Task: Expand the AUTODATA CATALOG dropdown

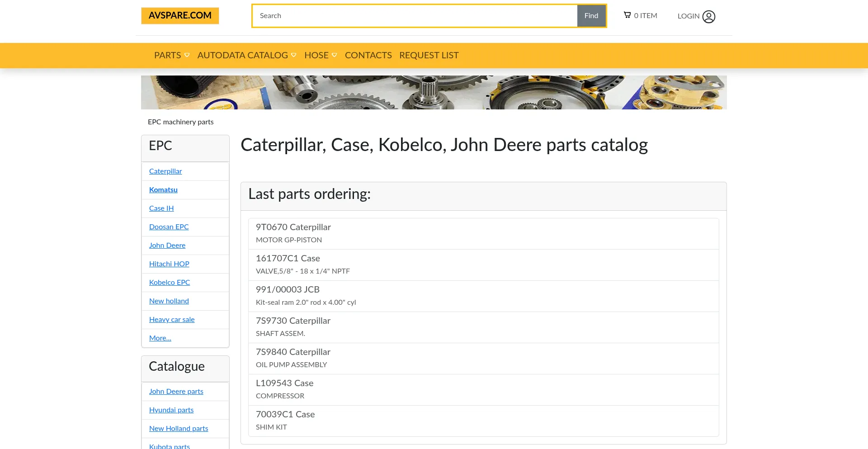Action: tap(247, 55)
